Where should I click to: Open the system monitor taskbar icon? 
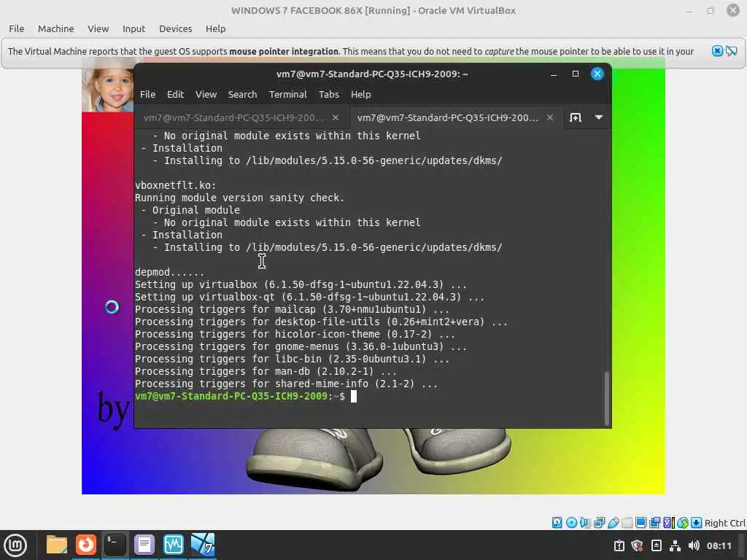tap(174, 545)
